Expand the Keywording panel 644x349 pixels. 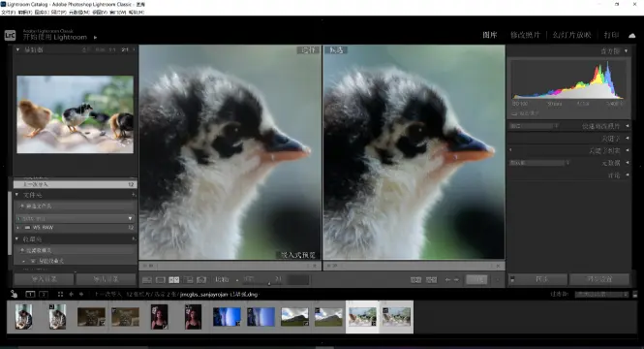click(628, 138)
